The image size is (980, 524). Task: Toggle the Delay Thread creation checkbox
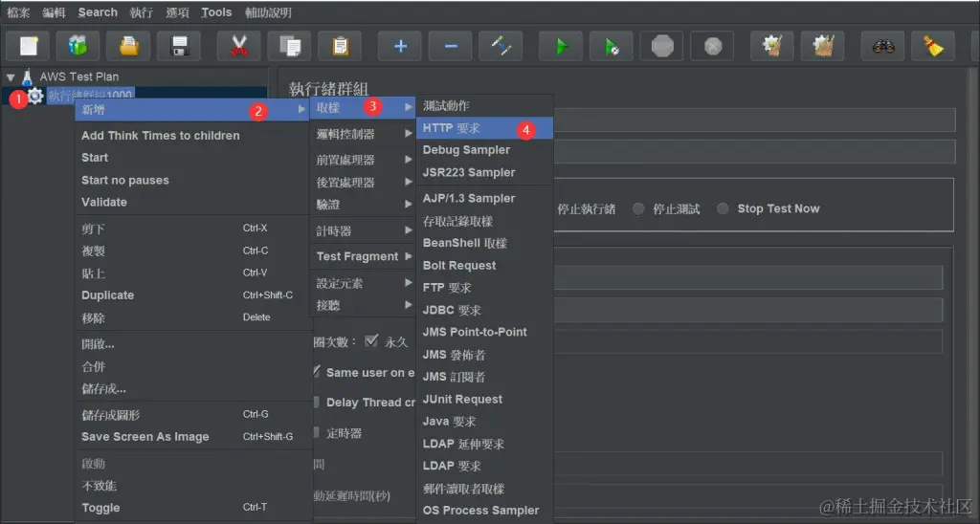[x=316, y=402]
